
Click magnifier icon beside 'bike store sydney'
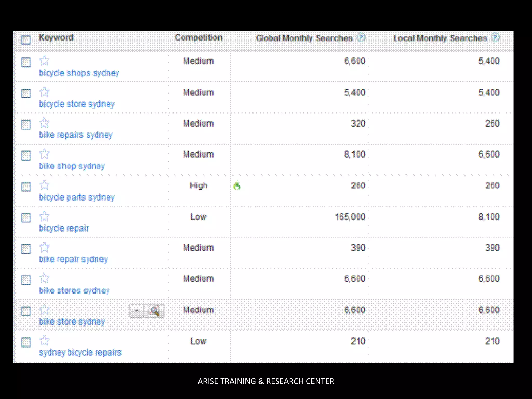pos(155,311)
